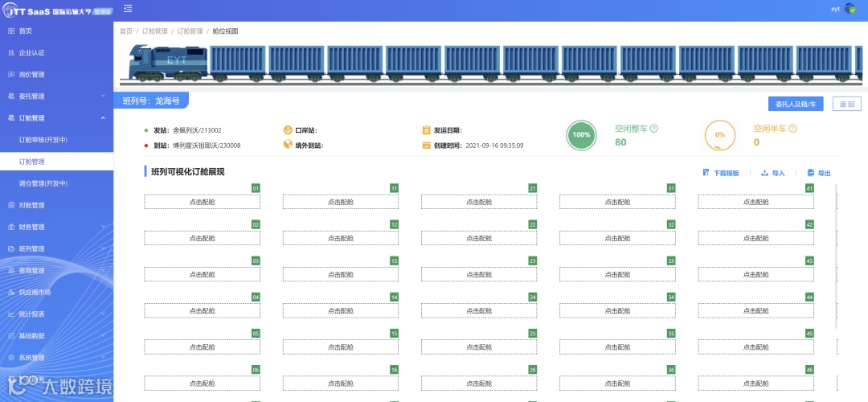
Task: Click the 下载模板 download template icon
Action: point(706,173)
